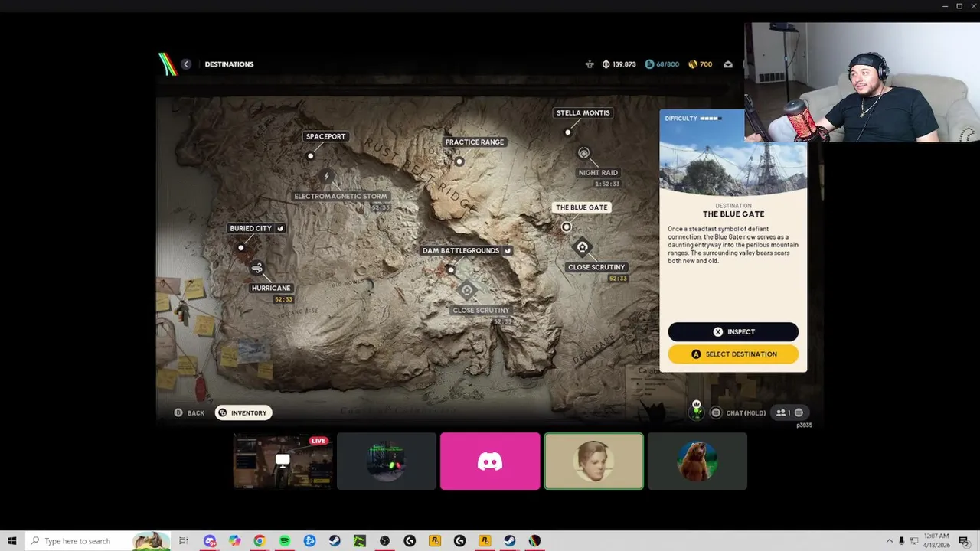The image size is (980, 551).
Task: Open the Windows Start menu
Action: coord(12,541)
